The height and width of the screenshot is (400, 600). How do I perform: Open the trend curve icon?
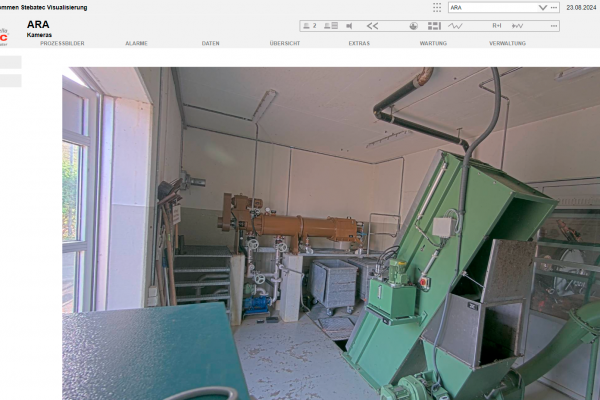point(455,26)
